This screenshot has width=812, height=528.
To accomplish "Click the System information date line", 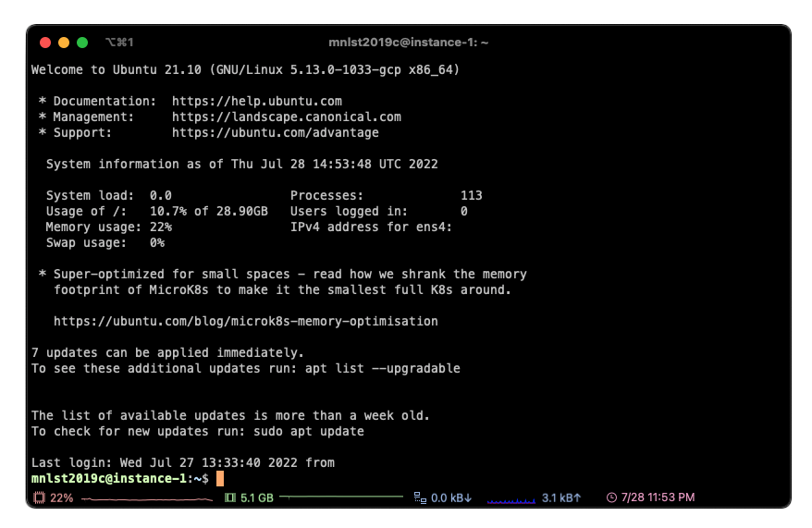I will [241, 164].
